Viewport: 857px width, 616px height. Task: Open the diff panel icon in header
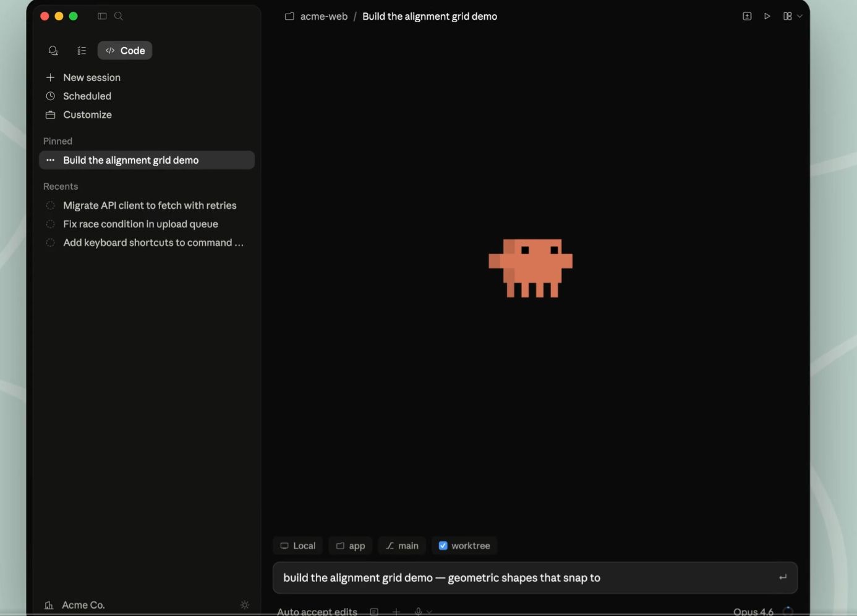[747, 16]
